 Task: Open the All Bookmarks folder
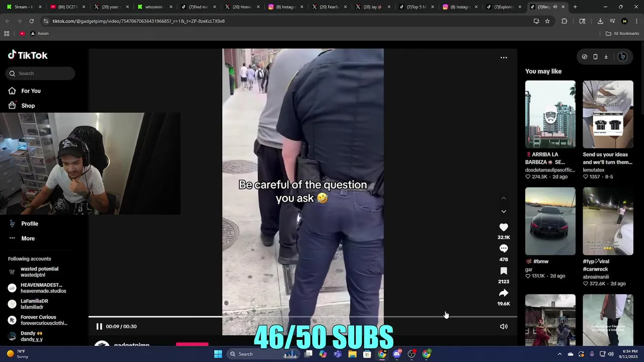point(622,34)
